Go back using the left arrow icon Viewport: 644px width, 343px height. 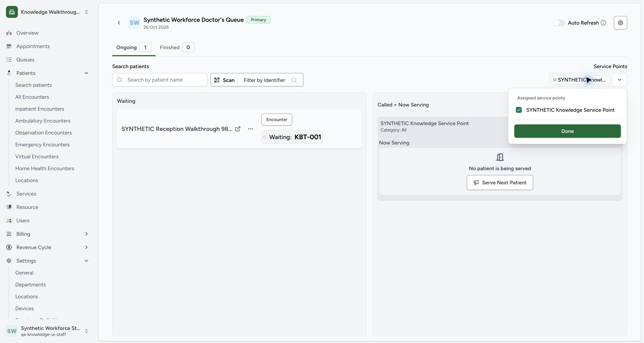click(x=119, y=23)
